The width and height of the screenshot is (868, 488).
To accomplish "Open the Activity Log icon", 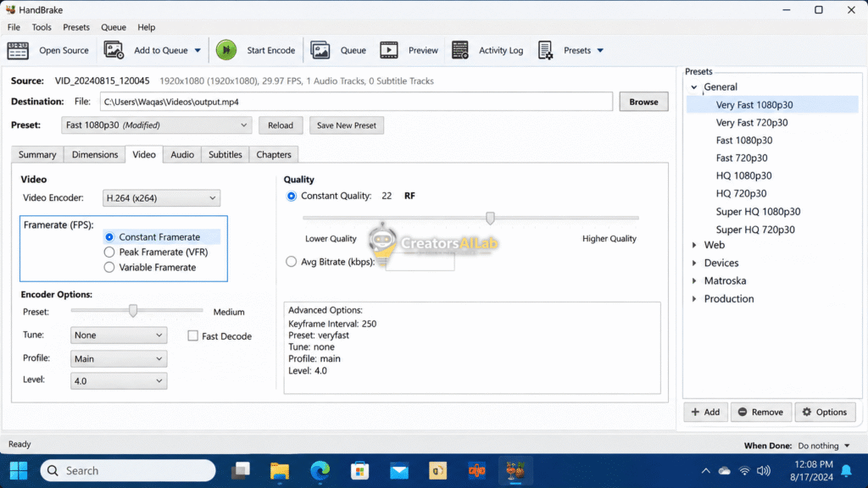I will coord(460,50).
